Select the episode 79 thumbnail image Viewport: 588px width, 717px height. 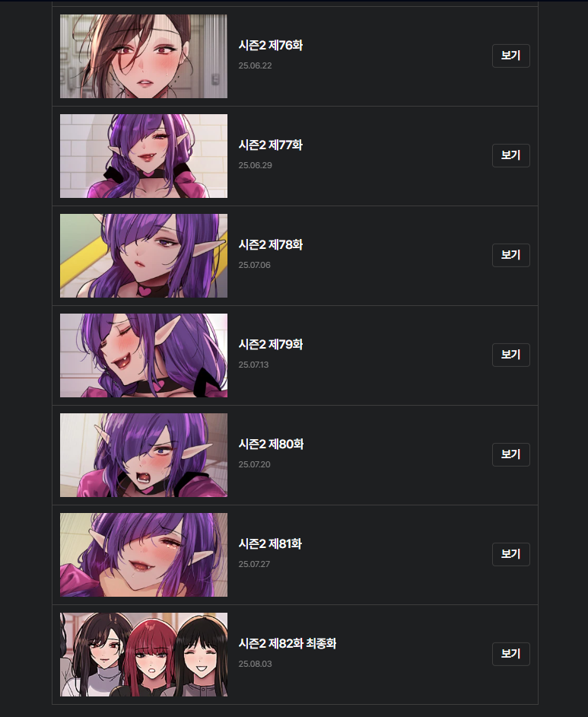coord(144,355)
